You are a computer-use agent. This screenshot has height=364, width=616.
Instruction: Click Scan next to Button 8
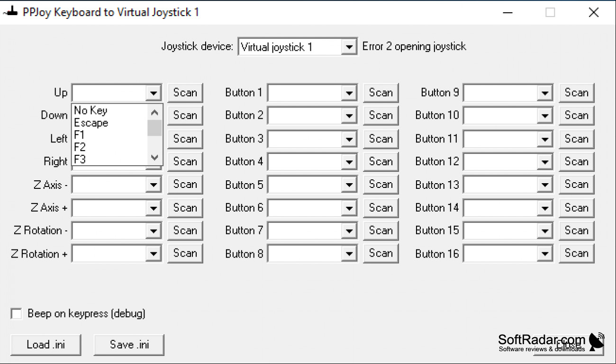[381, 253]
